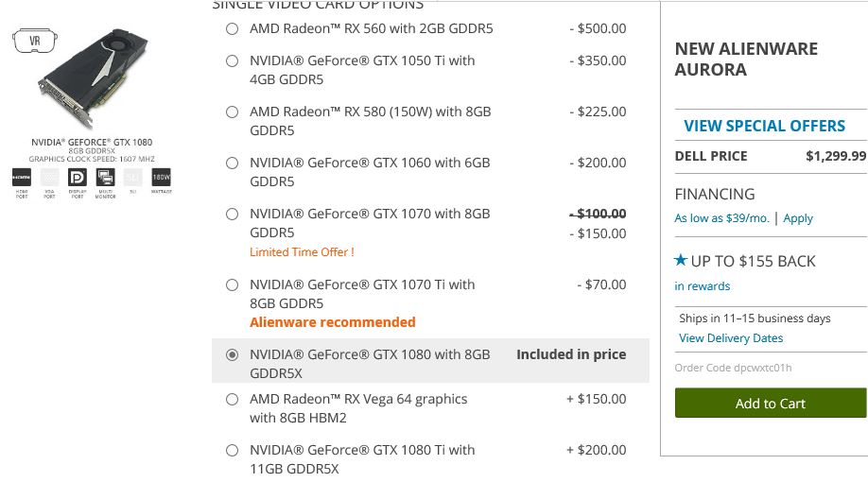Viewport: 868px width, 482px height.
Task: Choose AMD Radeon RX 580 8GB
Action: click(x=232, y=112)
